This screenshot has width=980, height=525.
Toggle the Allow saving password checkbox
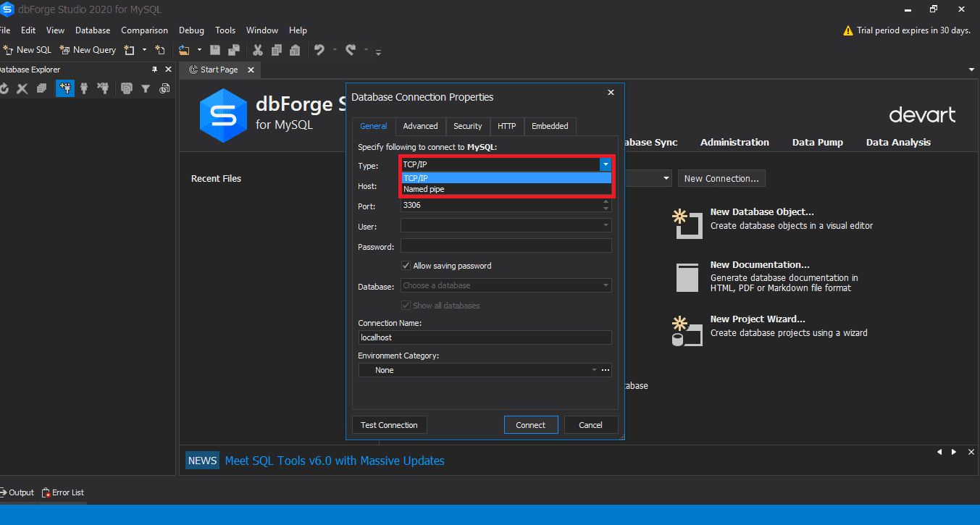(x=406, y=266)
